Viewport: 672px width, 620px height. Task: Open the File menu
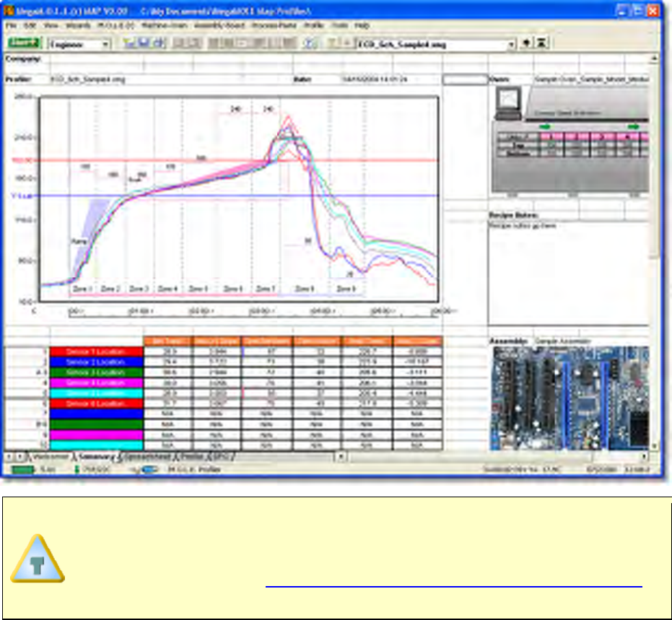pos(11,25)
